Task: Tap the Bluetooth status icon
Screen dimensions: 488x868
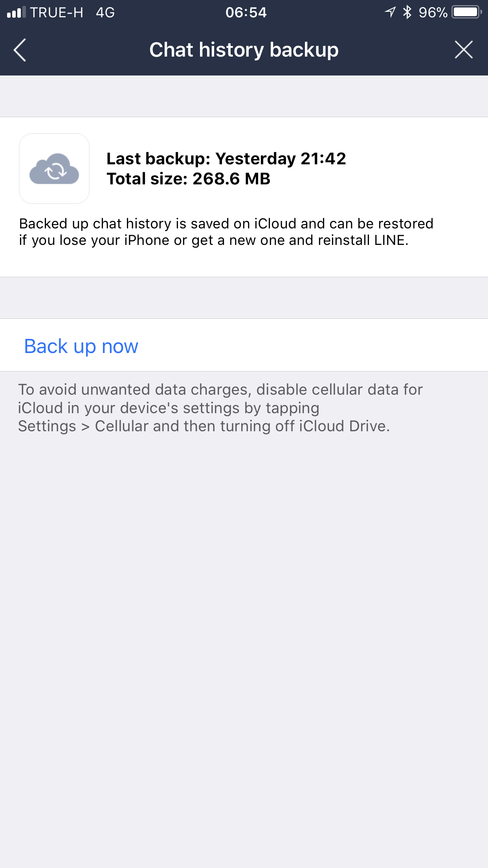Action: (x=407, y=12)
